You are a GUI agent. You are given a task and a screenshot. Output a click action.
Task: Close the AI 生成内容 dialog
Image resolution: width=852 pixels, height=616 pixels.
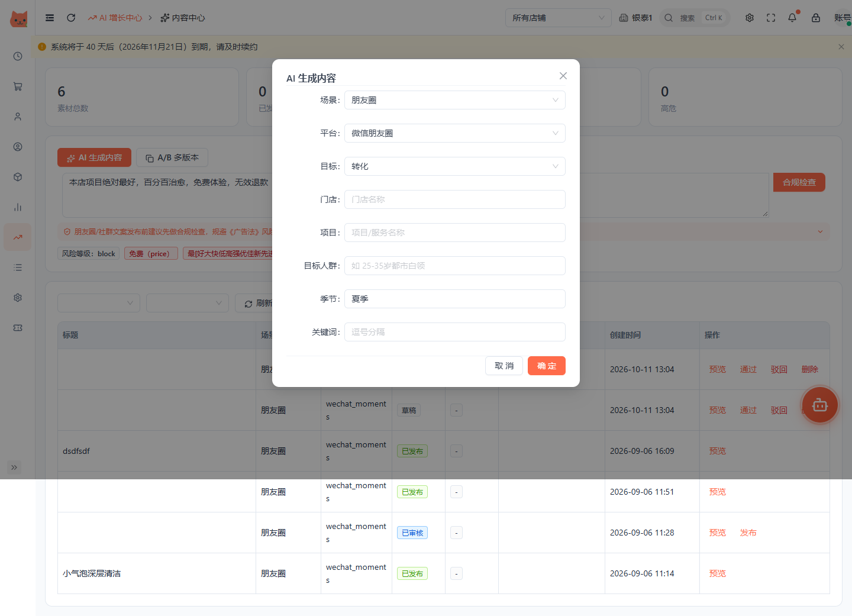[x=563, y=76]
